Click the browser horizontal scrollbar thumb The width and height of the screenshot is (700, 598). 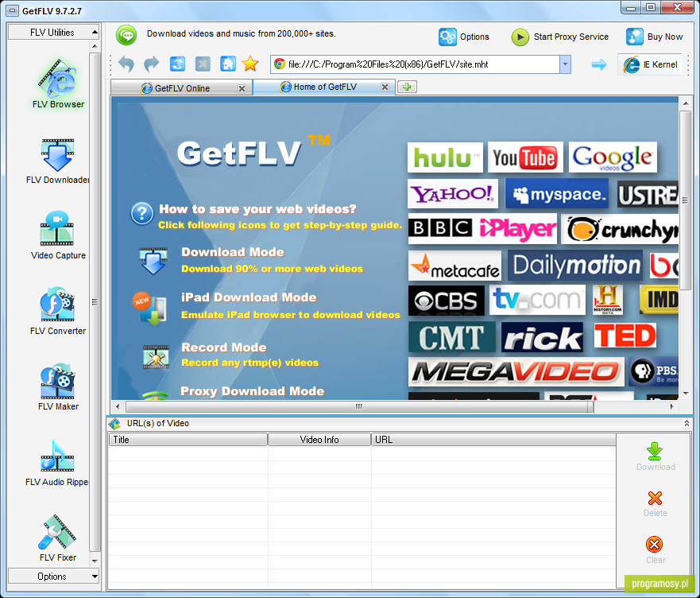pos(360,406)
